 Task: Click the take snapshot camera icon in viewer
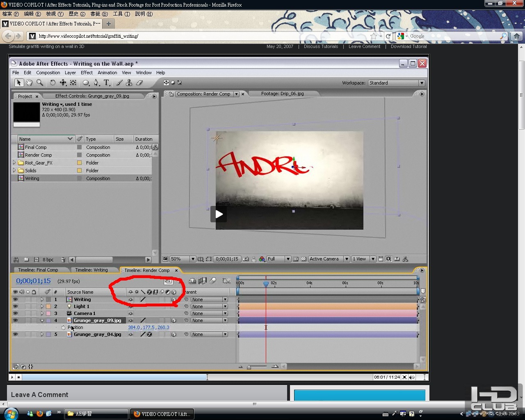pyautogui.click(x=246, y=259)
